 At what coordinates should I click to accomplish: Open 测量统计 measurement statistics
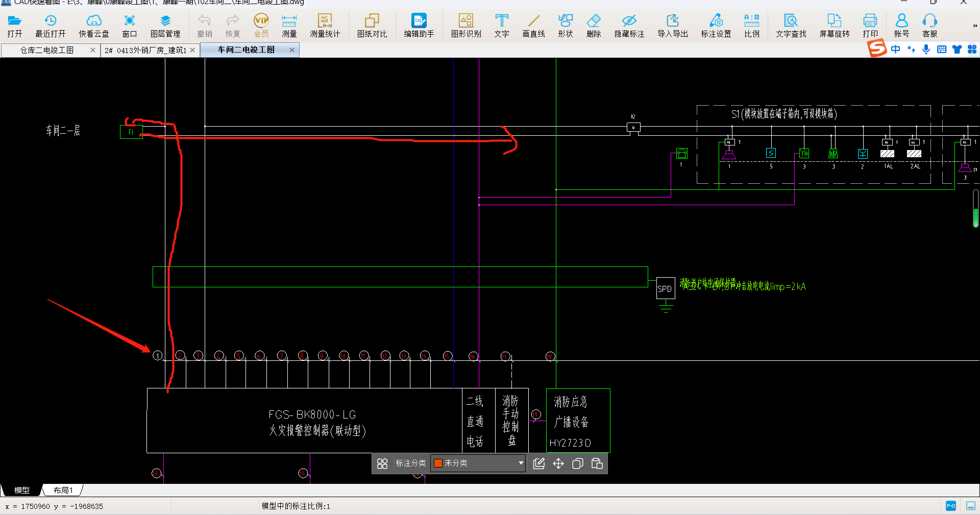tap(325, 26)
